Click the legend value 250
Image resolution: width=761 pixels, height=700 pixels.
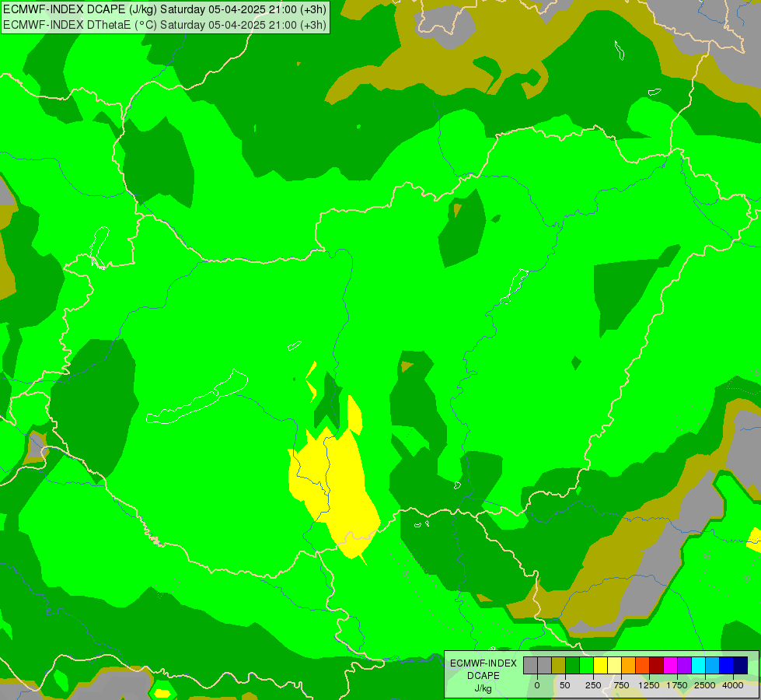(x=593, y=685)
